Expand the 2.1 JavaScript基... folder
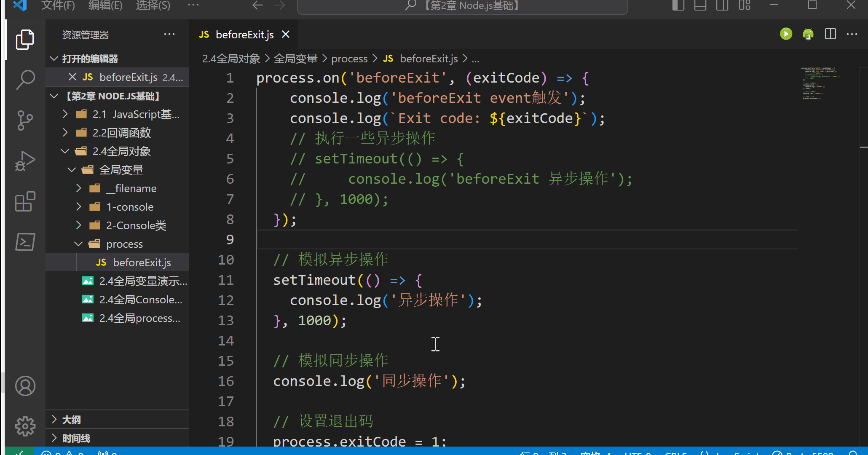The image size is (868, 455). (x=65, y=114)
